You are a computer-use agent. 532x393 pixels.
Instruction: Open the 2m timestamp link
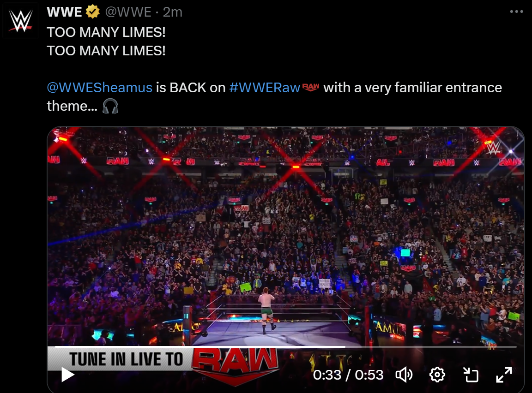[x=172, y=12]
